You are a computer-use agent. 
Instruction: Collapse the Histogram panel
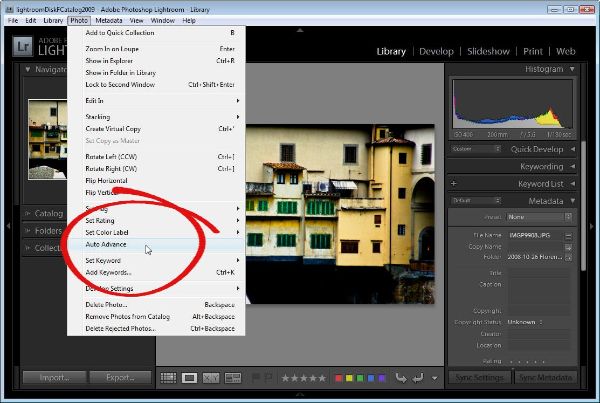tap(572, 69)
